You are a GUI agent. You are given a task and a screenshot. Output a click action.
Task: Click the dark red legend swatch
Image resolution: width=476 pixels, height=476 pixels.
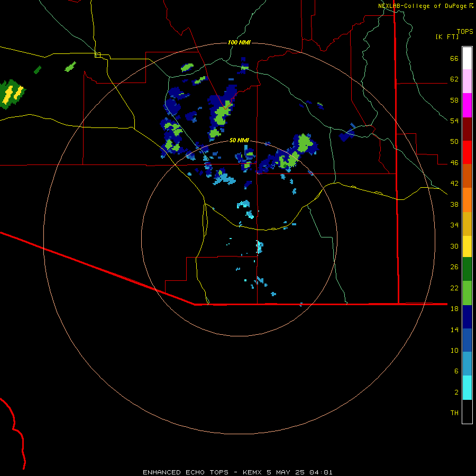467,129
